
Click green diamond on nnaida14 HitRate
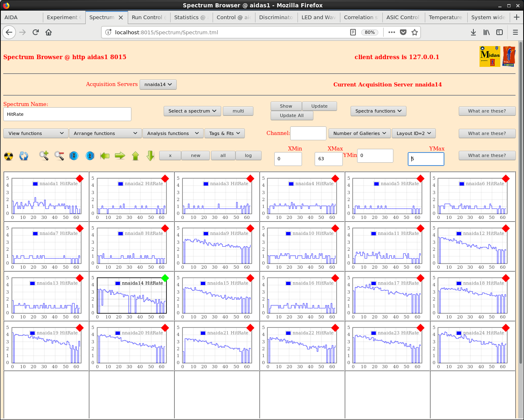[x=165, y=278]
